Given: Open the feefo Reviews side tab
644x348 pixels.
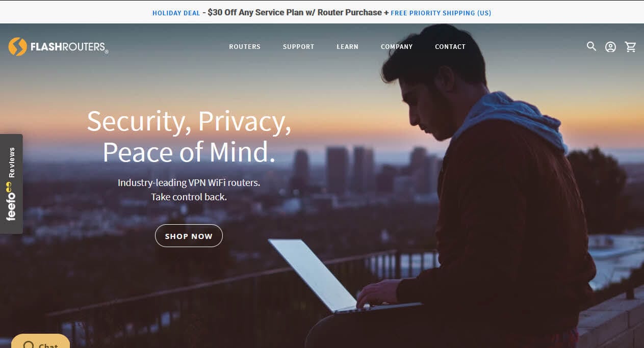Looking at the screenshot, I should coord(11,184).
